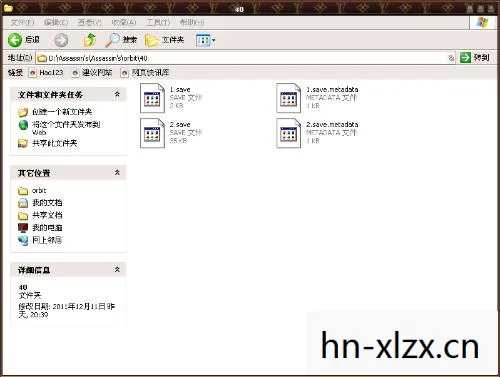
Task: Select the 2.save file icon
Action: tap(152, 133)
